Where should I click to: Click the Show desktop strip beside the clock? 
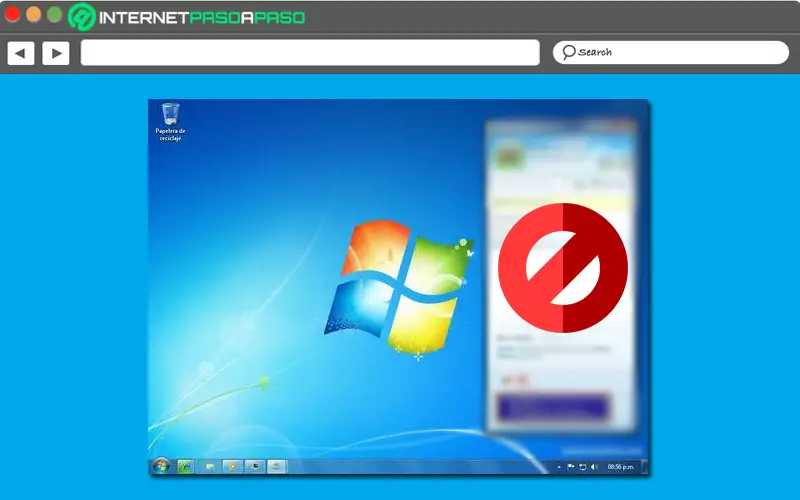click(644, 466)
